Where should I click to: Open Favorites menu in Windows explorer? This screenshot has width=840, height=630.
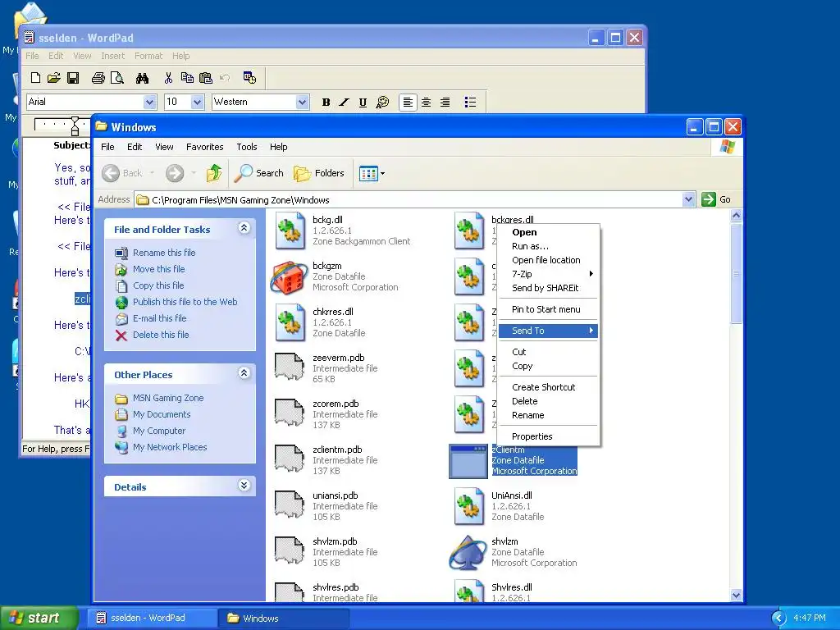pyautogui.click(x=204, y=147)
